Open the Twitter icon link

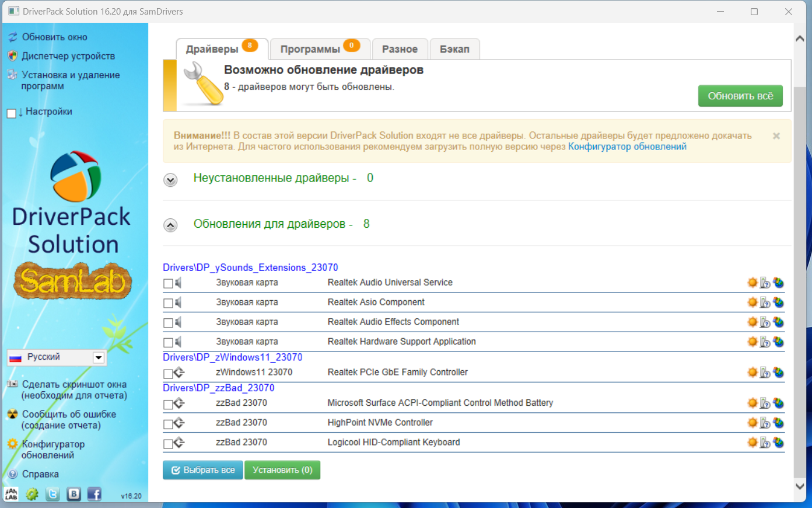tap(53, 494)
